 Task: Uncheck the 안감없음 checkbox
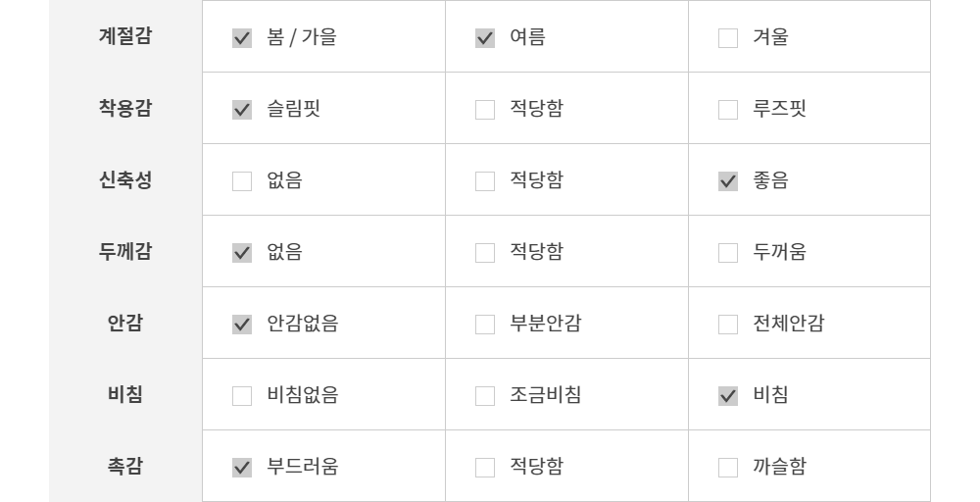(x=242, y=326)
